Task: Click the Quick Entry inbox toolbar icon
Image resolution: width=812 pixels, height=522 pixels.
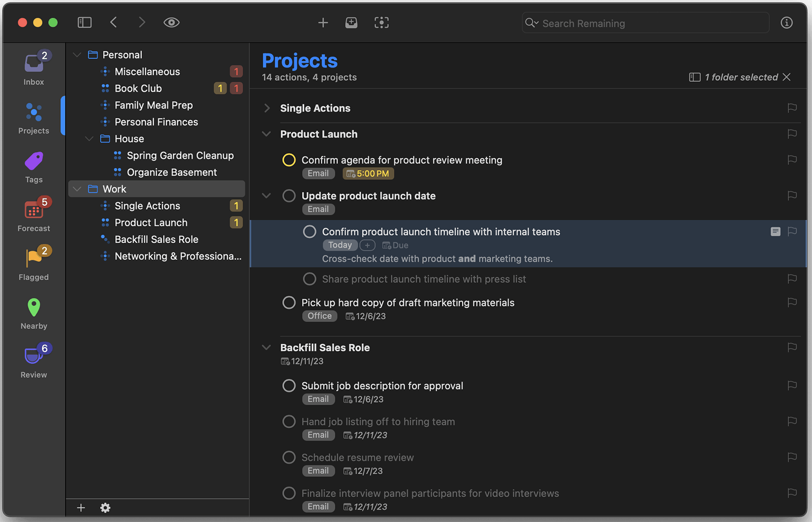Action: [351, 22]
